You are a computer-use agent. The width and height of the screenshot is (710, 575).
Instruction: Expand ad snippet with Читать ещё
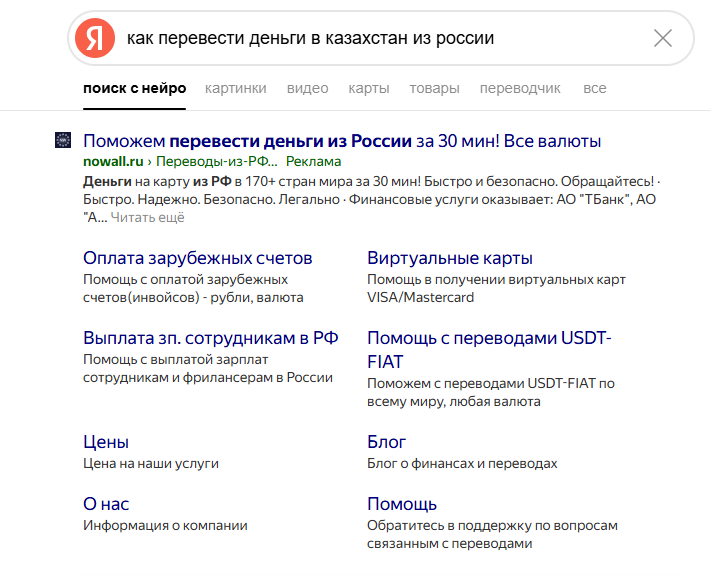click(x=148, y=218)
